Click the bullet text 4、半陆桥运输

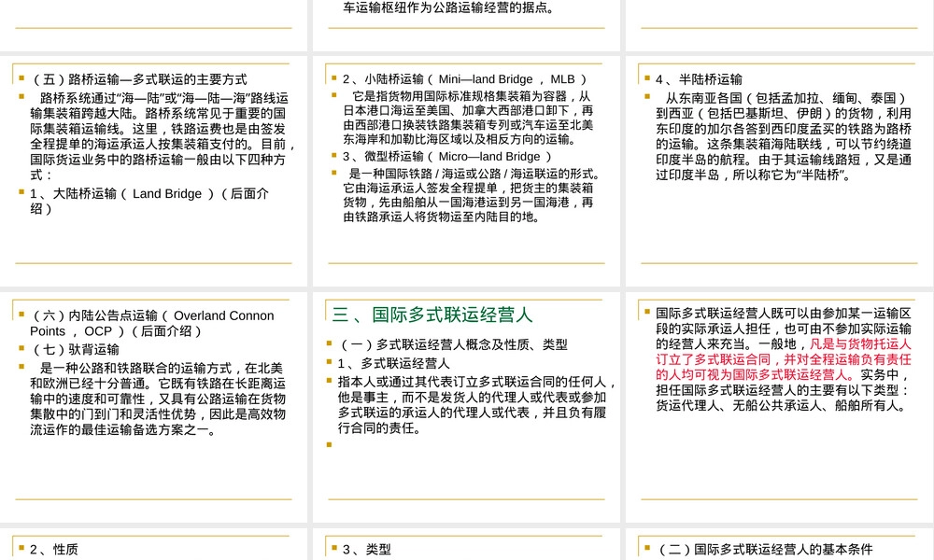[699, 79]
